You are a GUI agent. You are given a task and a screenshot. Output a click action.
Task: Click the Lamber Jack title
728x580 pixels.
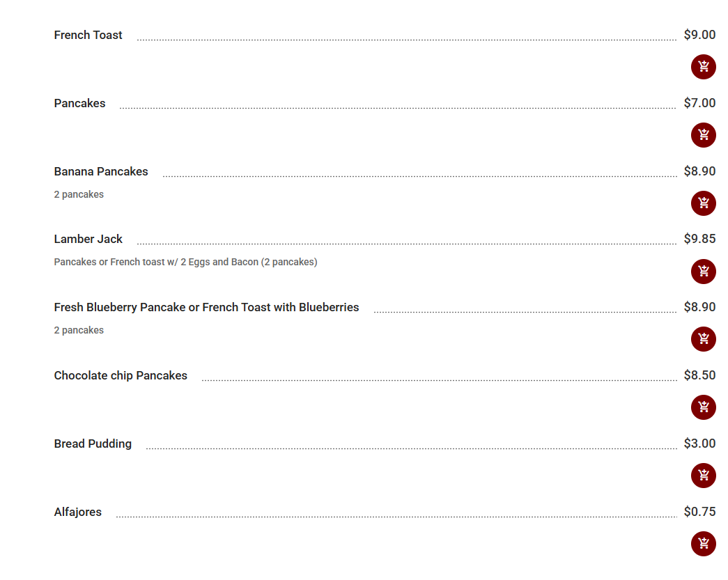(88, 239)
